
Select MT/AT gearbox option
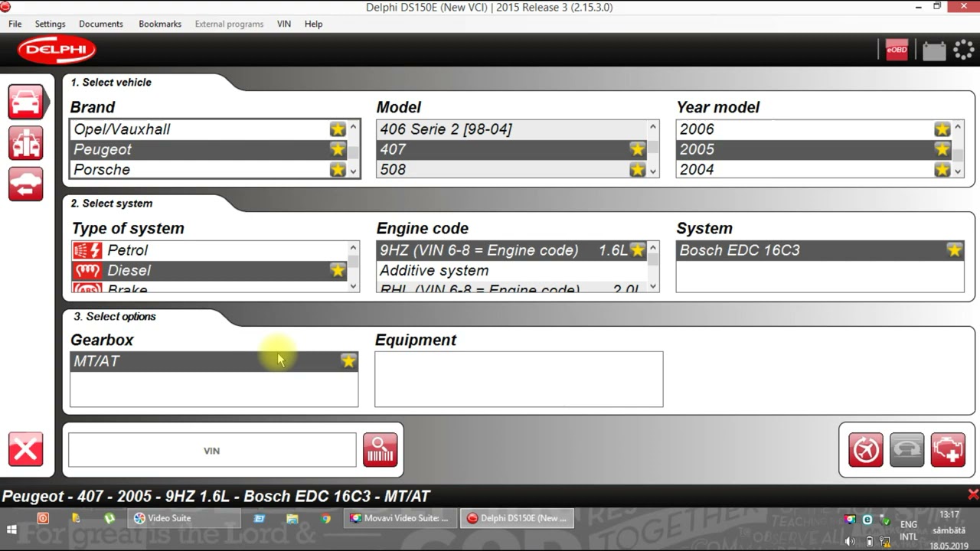[x=214, y=361]
